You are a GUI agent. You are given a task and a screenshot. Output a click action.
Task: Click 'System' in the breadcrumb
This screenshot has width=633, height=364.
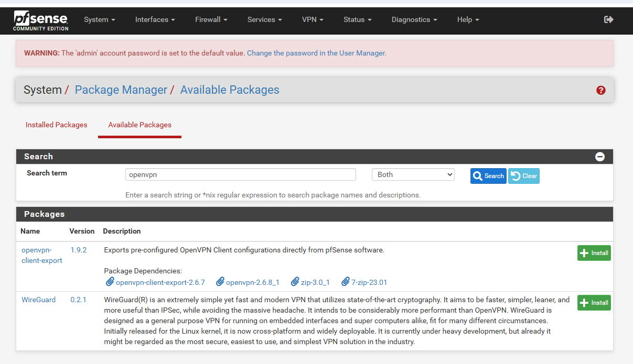42,90
